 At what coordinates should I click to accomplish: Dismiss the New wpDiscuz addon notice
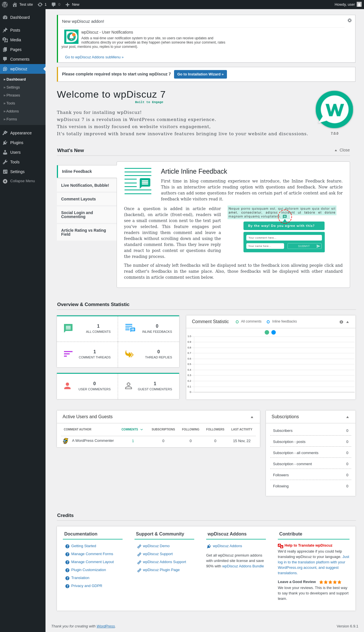click(x=349, y=20)
